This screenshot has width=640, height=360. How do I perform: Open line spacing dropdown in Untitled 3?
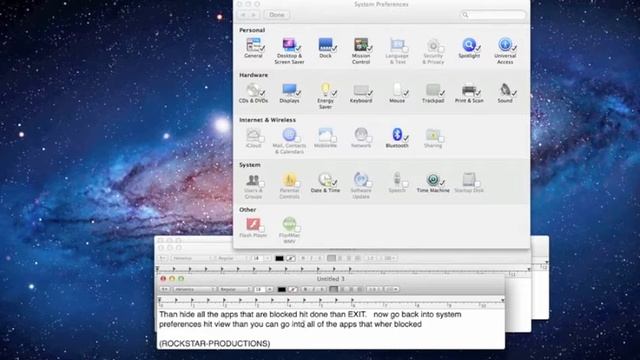(x=373, y=289)
